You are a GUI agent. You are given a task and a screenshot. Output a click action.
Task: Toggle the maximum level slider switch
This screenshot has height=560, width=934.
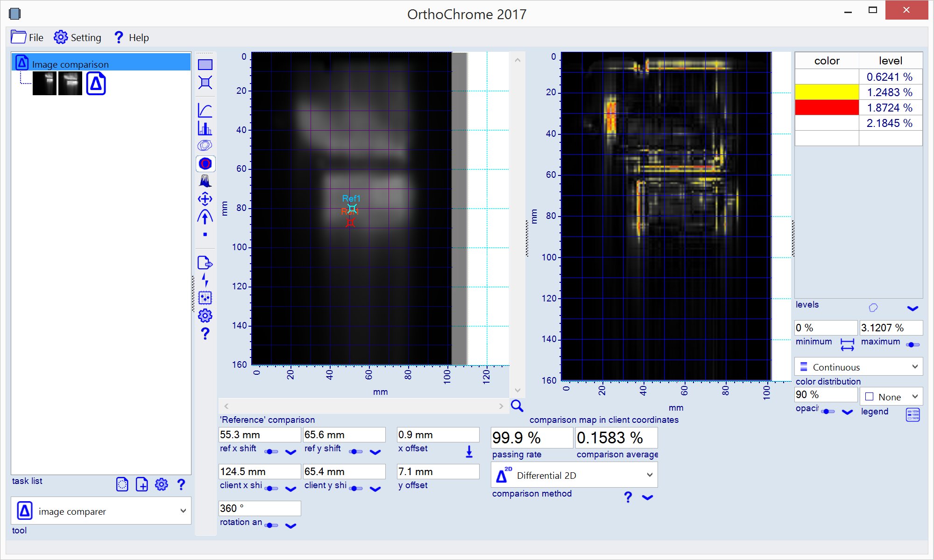pyautogui.click(x=913, y=344)
